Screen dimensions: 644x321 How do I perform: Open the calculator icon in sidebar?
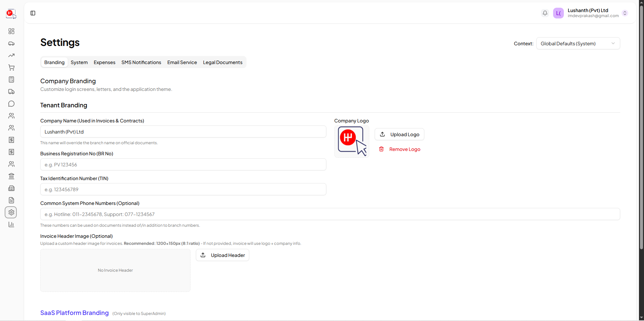click(x=11, y=79)
